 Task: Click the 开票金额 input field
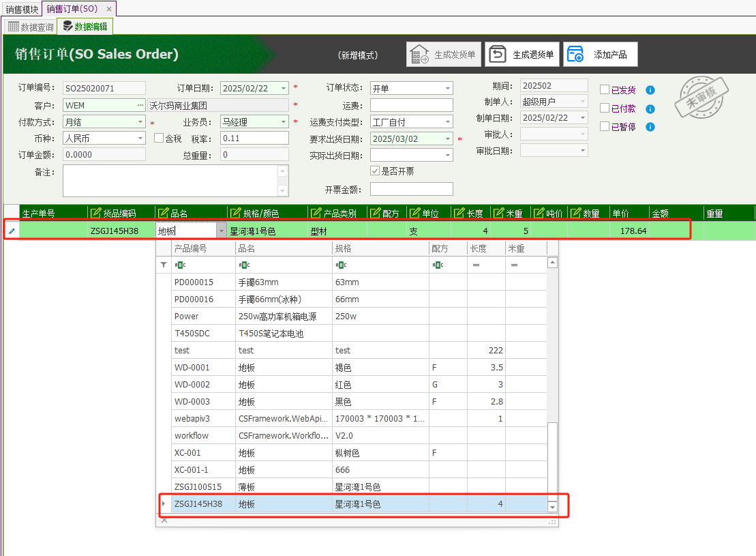411,189
